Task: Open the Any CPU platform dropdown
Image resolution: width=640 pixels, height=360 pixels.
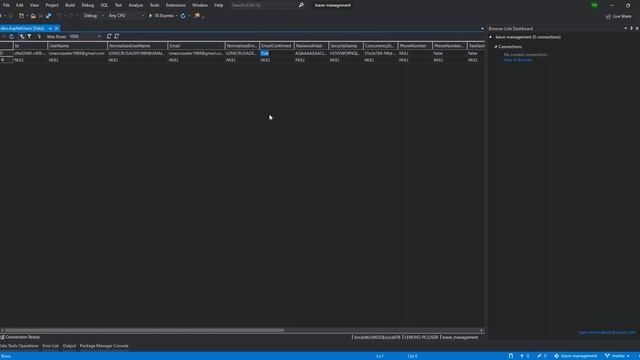Action: click(126, 16)
